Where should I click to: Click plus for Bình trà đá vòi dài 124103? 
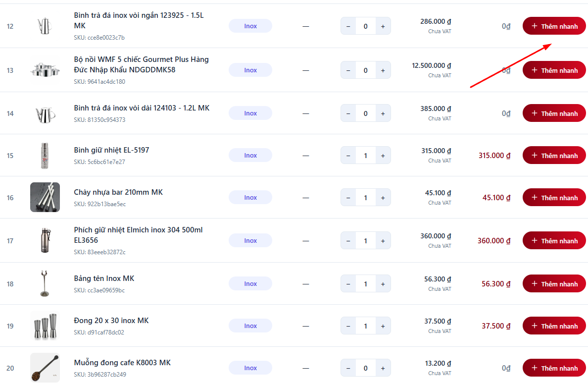tap(383, 113)
